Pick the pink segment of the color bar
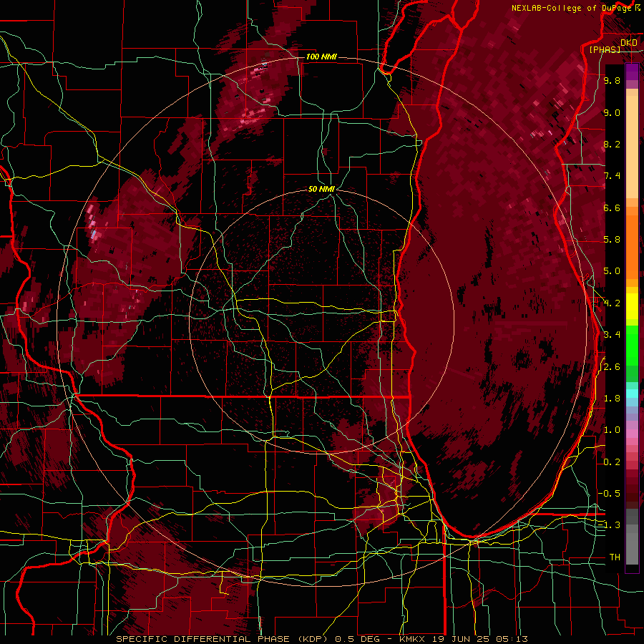Image resolution: width=644 pixels, height=644 pixels. (632, 434)
